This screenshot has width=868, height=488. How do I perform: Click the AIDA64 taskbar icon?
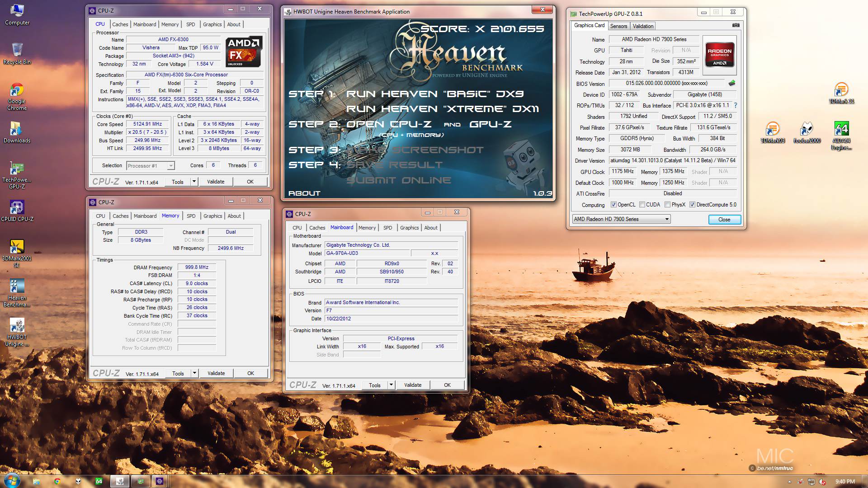(99, 481)
